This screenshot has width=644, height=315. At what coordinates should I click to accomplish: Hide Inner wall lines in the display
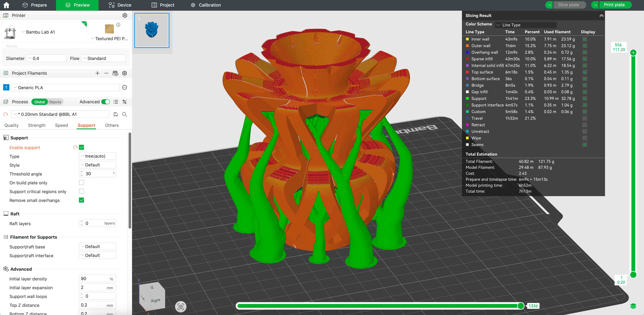tap(585, 39)
